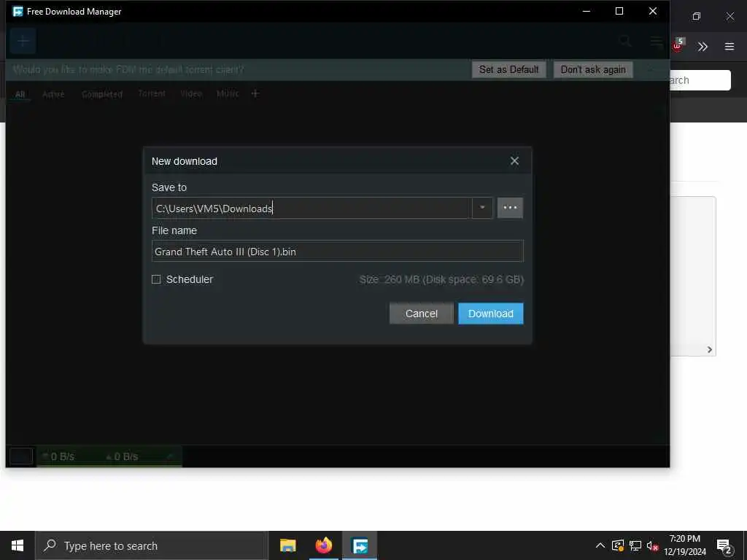Screen dimensions: 747x560
Task: Edit the Save to path field
Action: 311,208
